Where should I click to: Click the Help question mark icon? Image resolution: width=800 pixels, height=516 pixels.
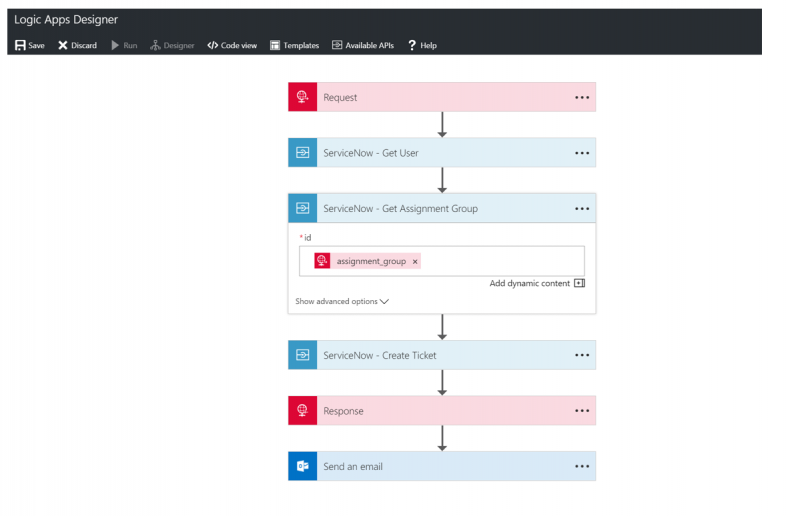pyautogui.click(x=412, y=45)
